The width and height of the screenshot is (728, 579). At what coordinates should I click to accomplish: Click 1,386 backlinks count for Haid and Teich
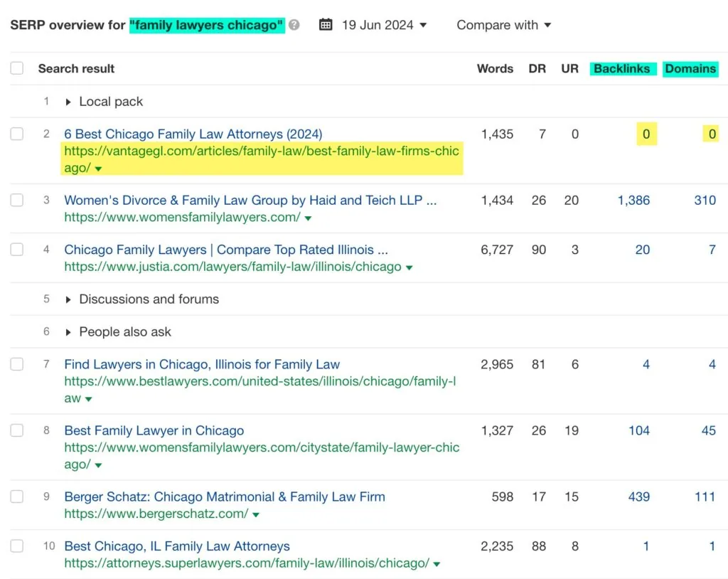click(633, 200)
